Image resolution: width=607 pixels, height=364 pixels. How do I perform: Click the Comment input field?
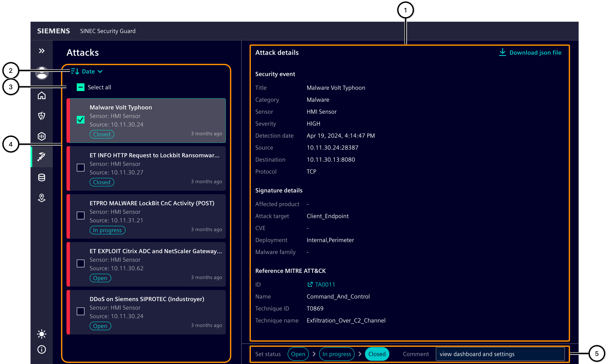pos(500,354)
